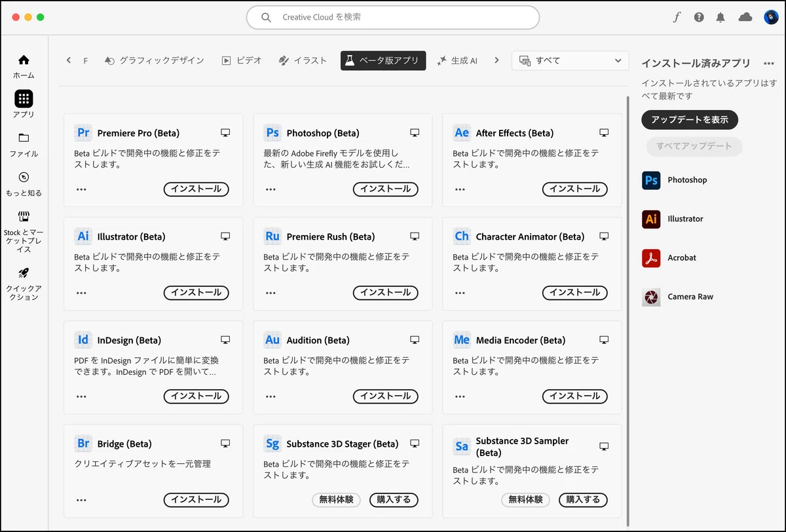The image size is (786, 532).
Task: Click the After Effects (Beta) Ae icon
Action: [462, 132]
